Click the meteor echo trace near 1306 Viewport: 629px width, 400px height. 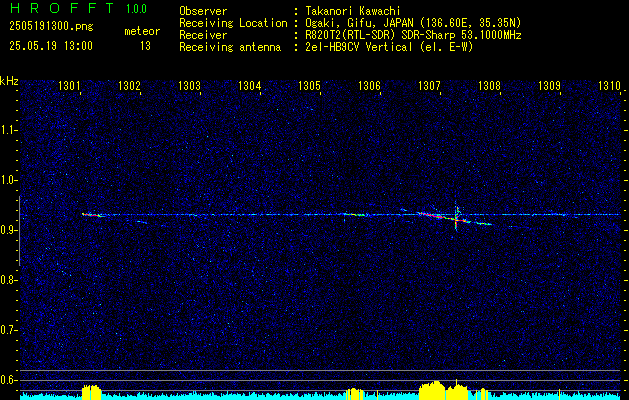355,214
